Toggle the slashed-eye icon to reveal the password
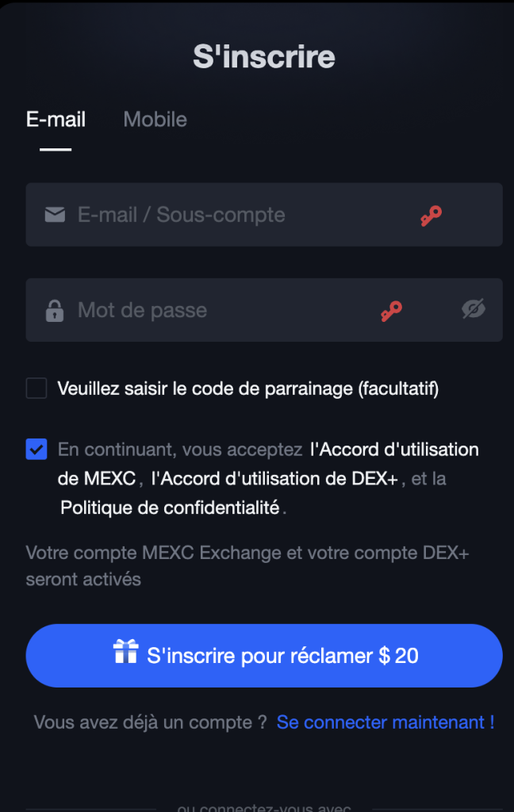 (474, 309)
